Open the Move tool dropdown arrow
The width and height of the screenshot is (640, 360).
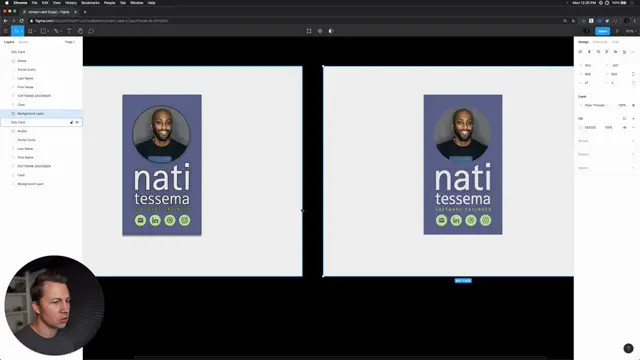(22, 31)
